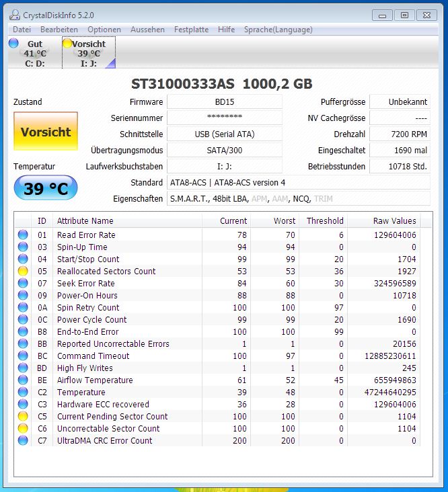Click the Laufwerksbuchstaben field I: J:
448x492 pixels.
[225, 166]
